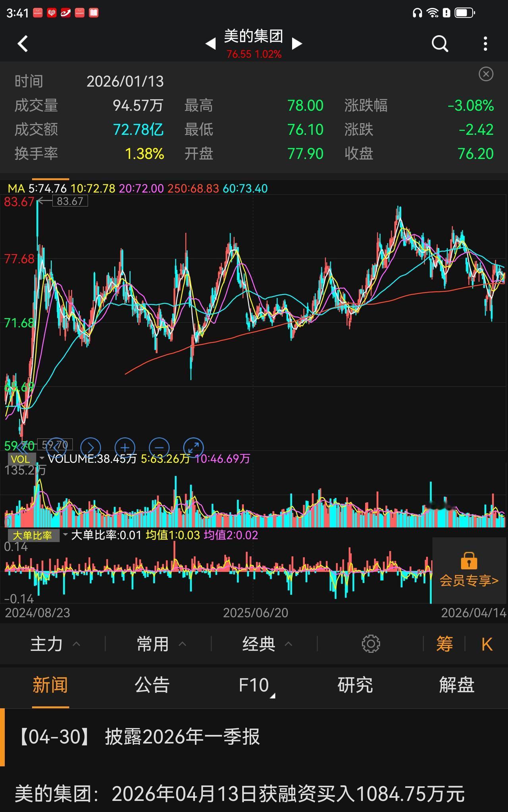This screenshot has height=812, width=508.
Task: Tap the 美的集团 stock title
Action: point(254,36)
